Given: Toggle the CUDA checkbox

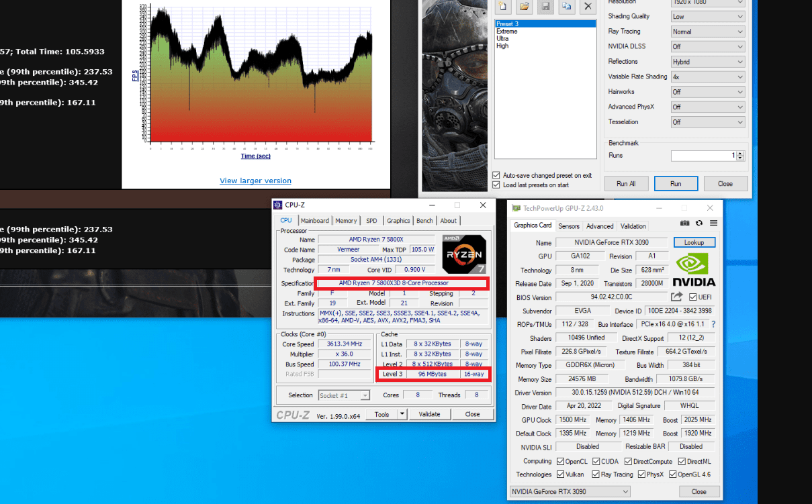Looking at the screenshot, I should pos(595,461).
